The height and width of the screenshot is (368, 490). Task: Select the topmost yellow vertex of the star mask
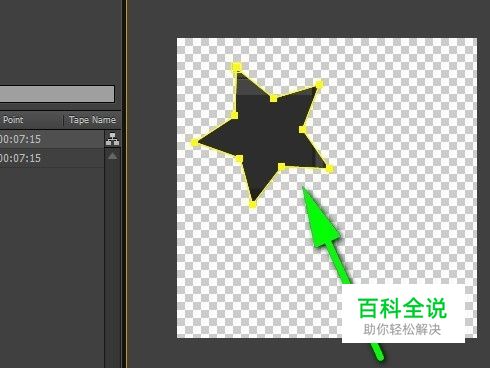(236, 67)
